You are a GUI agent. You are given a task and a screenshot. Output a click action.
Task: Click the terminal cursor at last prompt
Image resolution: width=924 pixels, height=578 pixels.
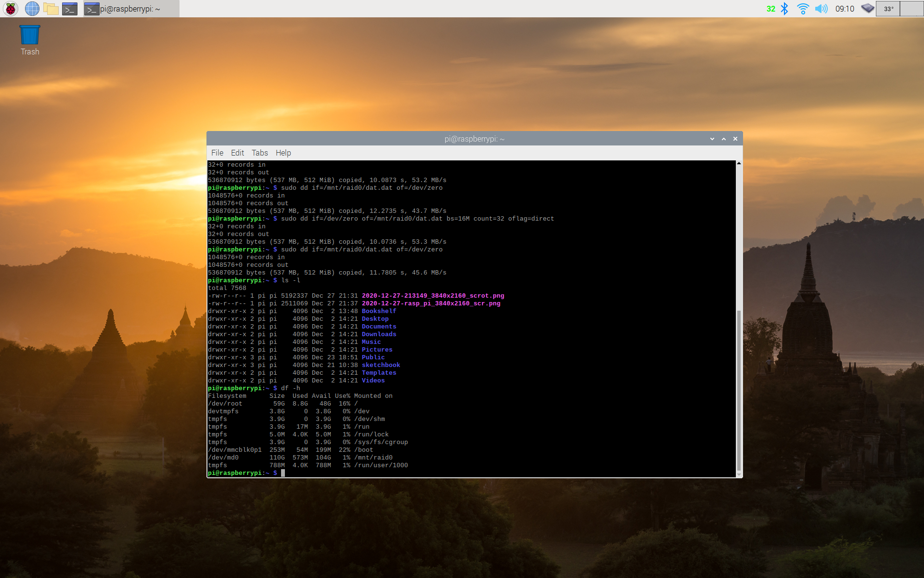click(x=283, y=473)
